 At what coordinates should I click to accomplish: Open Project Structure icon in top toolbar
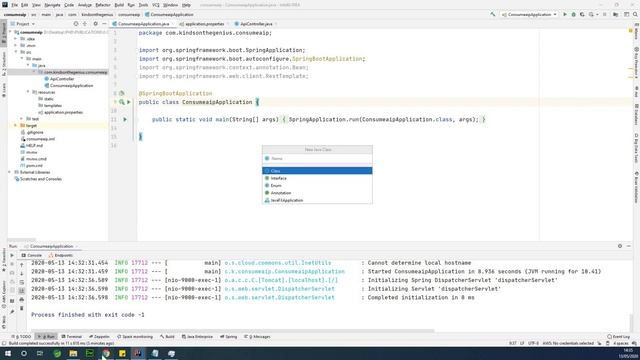(616, 14)
